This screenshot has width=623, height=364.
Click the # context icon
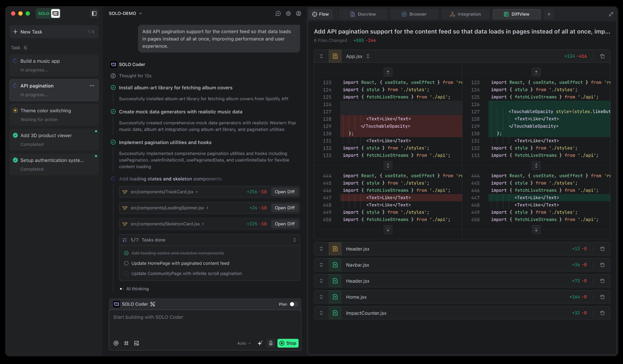[126, 343]
